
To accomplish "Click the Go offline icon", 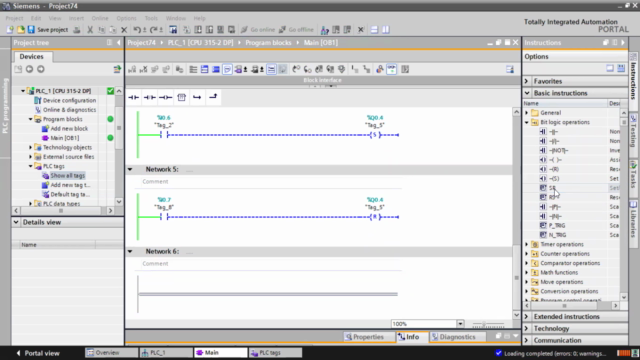I will coord(282,30).
